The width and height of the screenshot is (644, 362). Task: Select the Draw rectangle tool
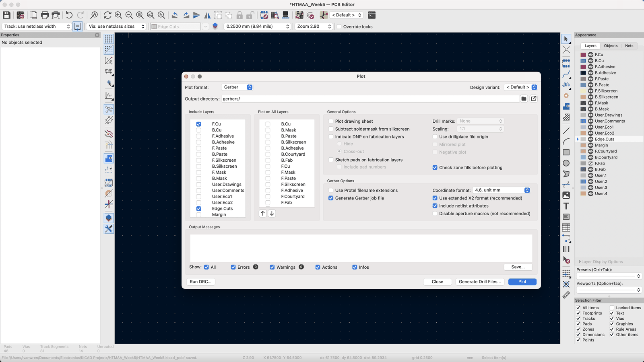coord(566,152)
